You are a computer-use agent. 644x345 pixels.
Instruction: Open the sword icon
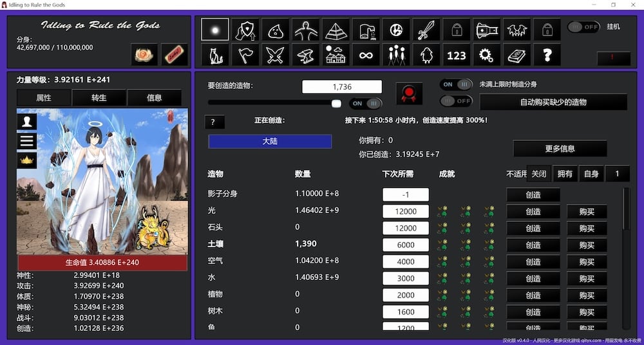(x=426, y=30)
